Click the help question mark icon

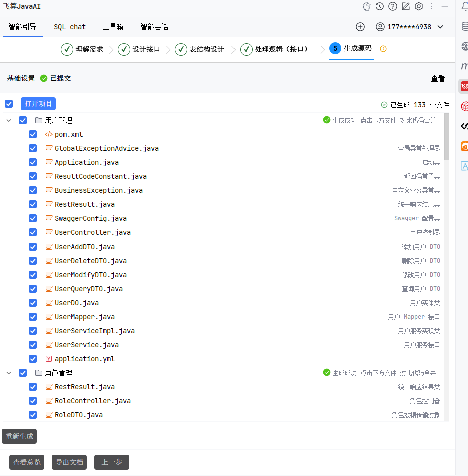[x=393, y=6]
